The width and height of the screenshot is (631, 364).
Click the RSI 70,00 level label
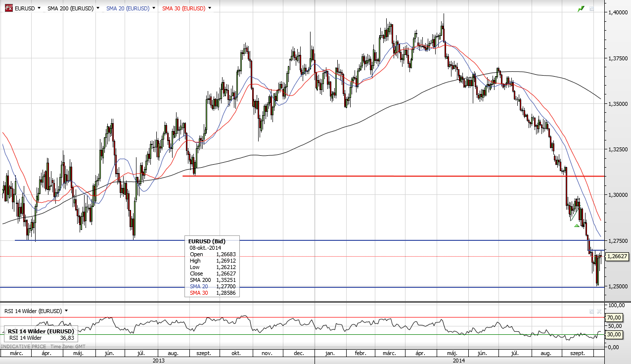pos(613,318)
